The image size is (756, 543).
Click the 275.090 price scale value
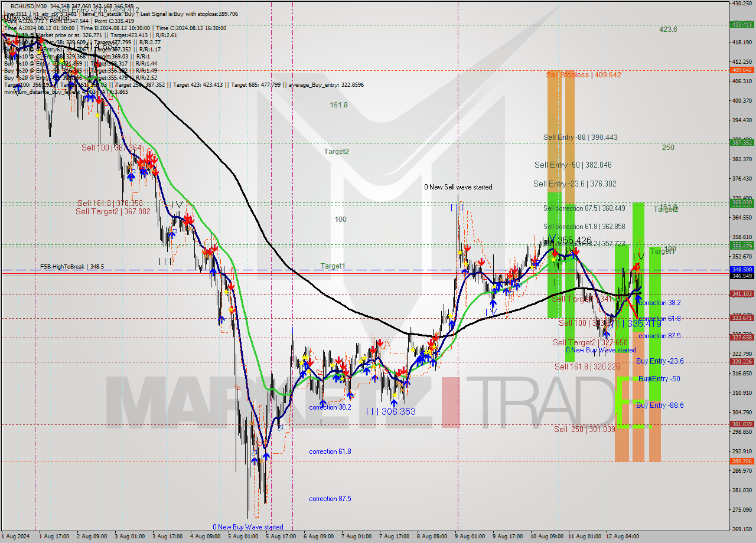pos(742,509)
